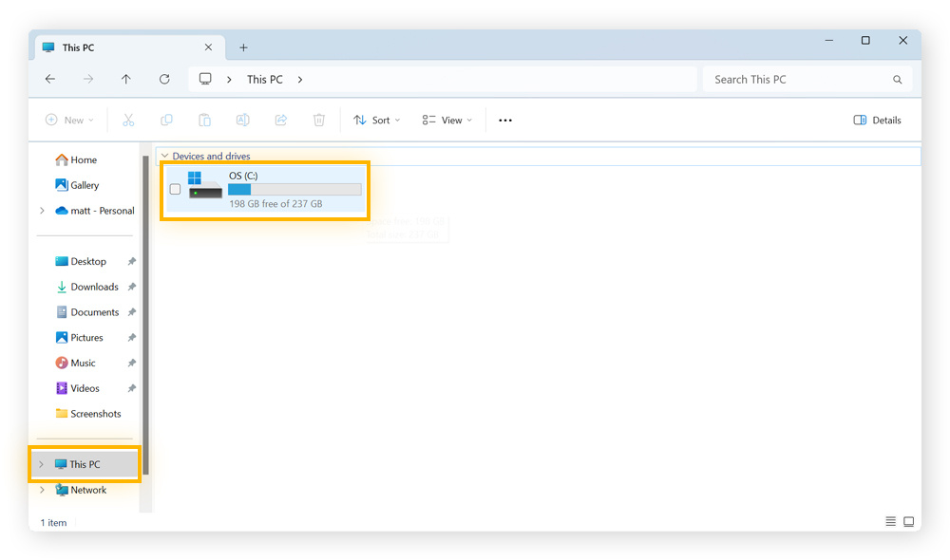This screenshot has width=950, height=560.
Task: Click the Back navigation button
Action: [50, 79]
